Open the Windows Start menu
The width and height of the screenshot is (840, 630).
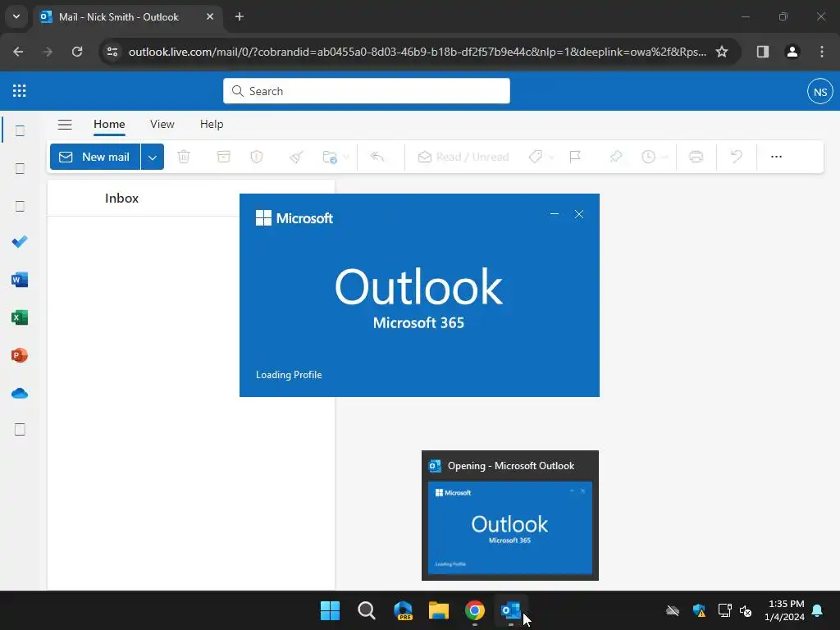tap(330, 610)
